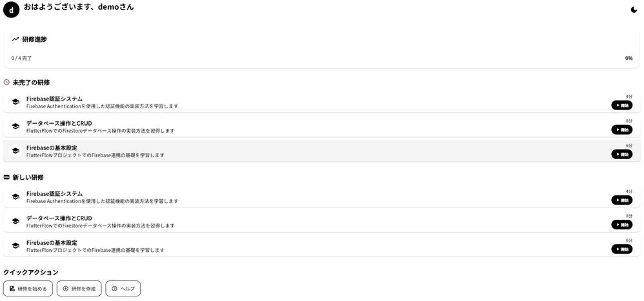The width and height of the screenshot is (644, 301).
Task: Toggle dark mode with the moon icon
Action: click(634, 10)
